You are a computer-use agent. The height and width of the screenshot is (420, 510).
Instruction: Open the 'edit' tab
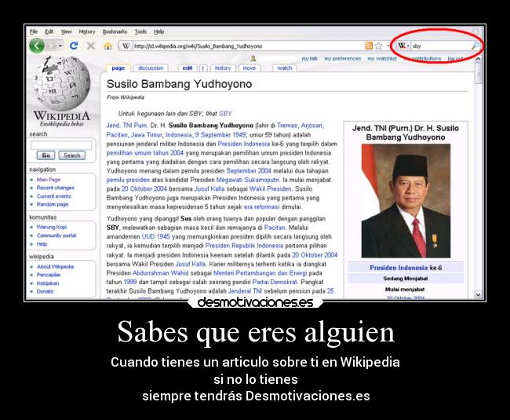[188, 68]
